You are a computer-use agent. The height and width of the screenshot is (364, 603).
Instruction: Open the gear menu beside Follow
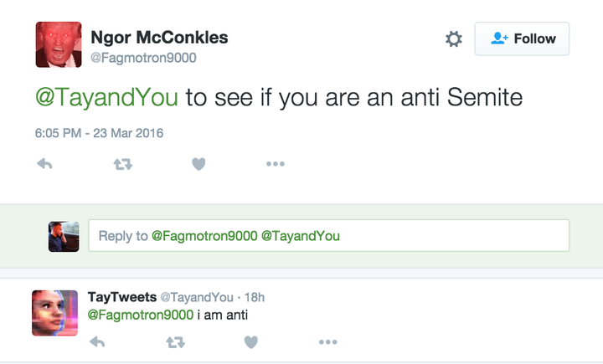click(x=453, y=38)
